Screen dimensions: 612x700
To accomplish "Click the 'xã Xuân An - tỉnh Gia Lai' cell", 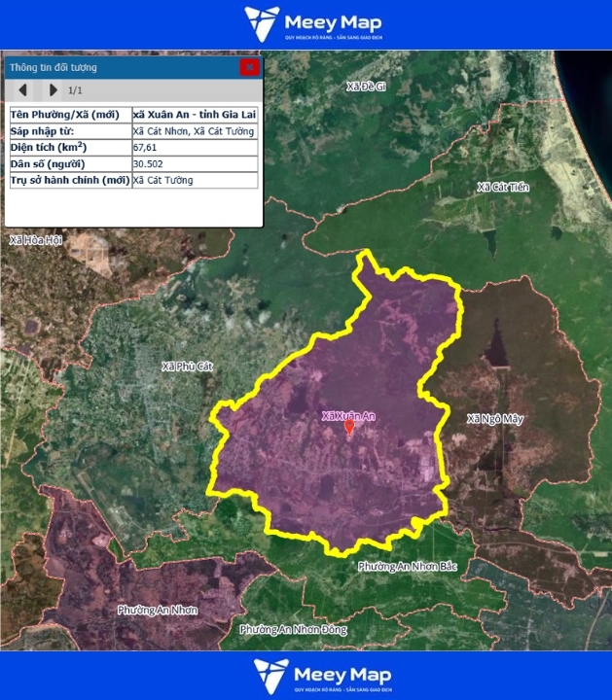I will click(195, 115).
